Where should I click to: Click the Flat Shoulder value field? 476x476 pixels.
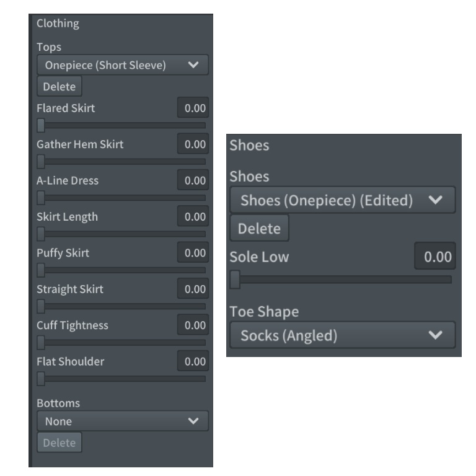(193, 361)
